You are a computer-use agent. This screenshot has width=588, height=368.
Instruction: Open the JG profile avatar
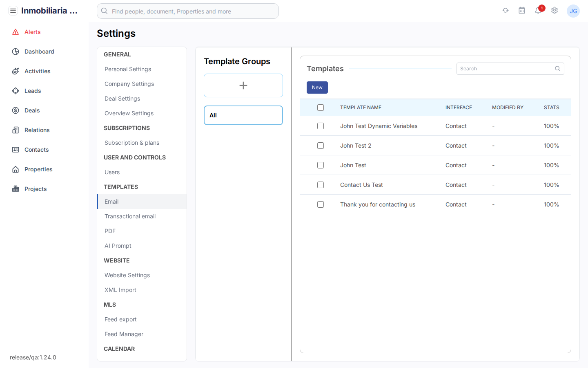573,11
